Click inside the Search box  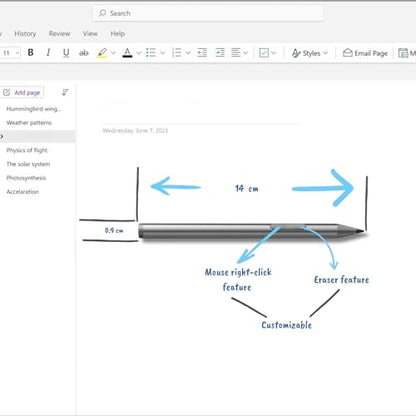208,13
